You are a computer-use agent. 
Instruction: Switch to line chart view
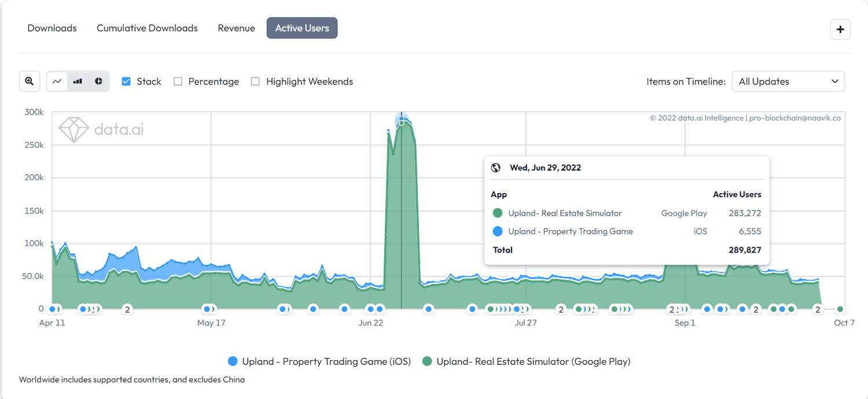click(x=57, y=82)
